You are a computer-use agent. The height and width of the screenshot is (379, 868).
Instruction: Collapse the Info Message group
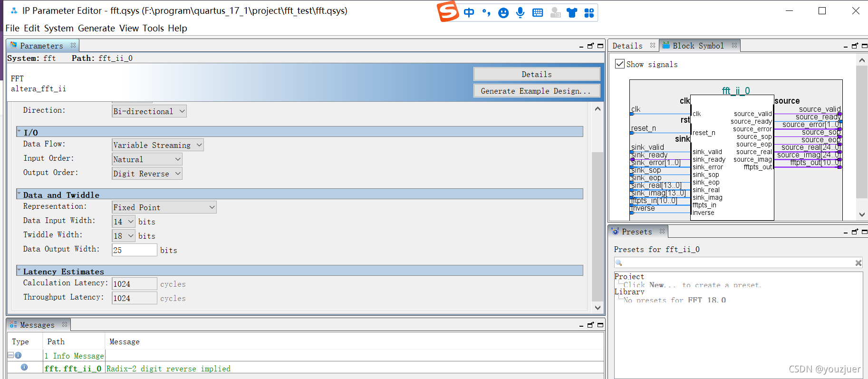[x=10, y=355]
